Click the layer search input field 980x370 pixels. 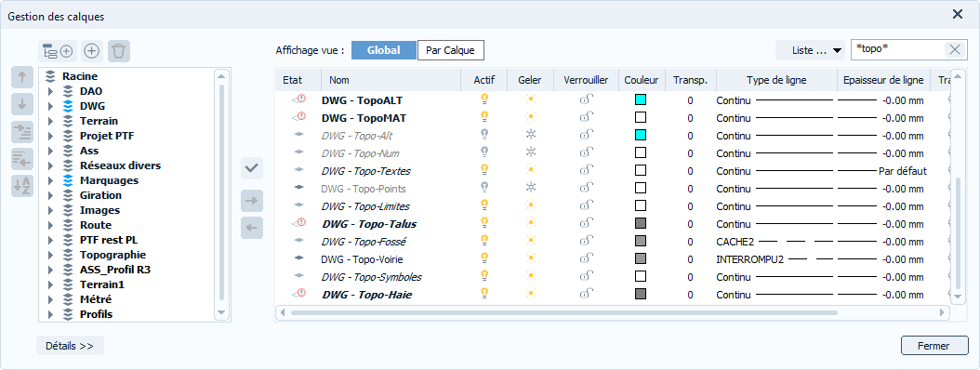897,50
